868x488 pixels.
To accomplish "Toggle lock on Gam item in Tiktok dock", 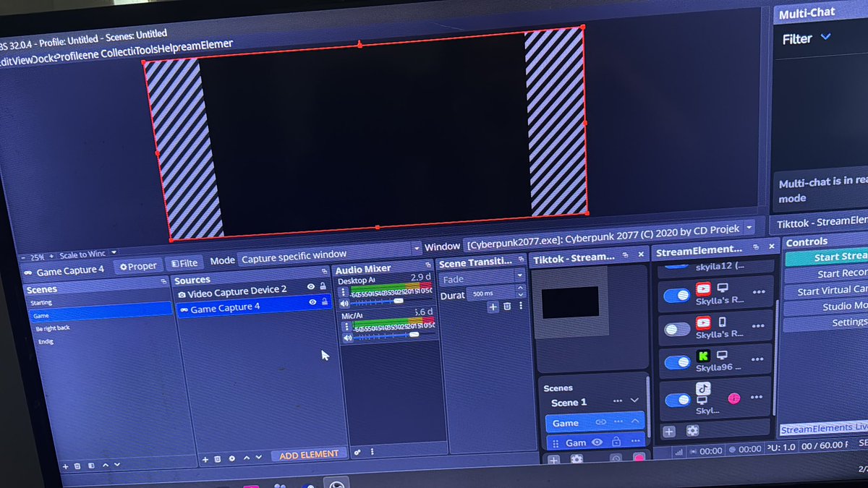I will [616, 442].
